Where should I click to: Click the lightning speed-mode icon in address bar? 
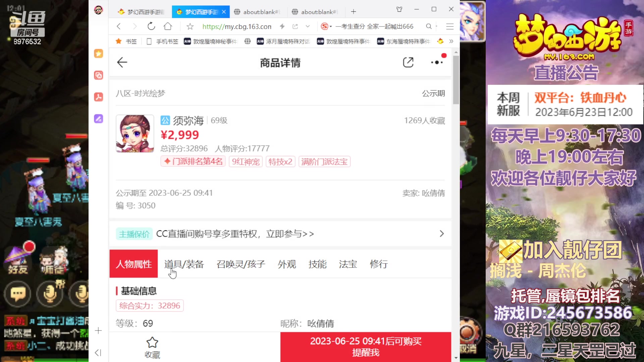pos(282,26)
